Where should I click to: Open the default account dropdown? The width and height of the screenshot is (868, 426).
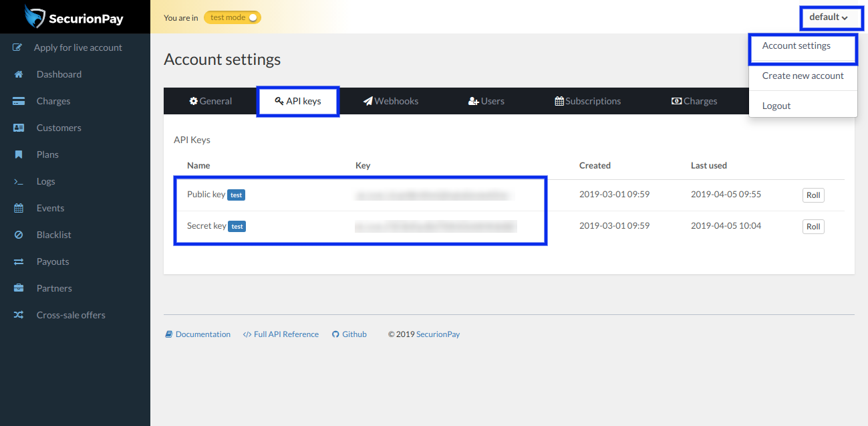pyautogui.click(x=829, y=17)
